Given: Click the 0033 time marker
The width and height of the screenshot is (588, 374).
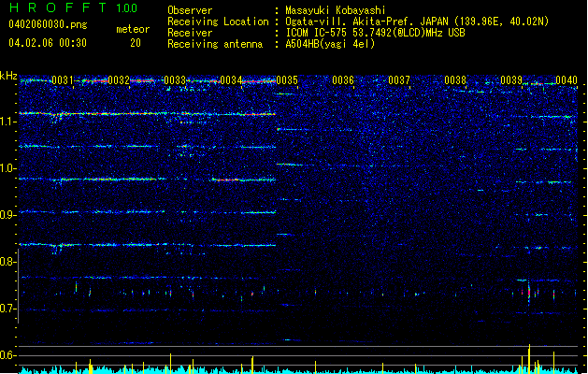Looking at the screenshot, I should (x=175, y=80).
